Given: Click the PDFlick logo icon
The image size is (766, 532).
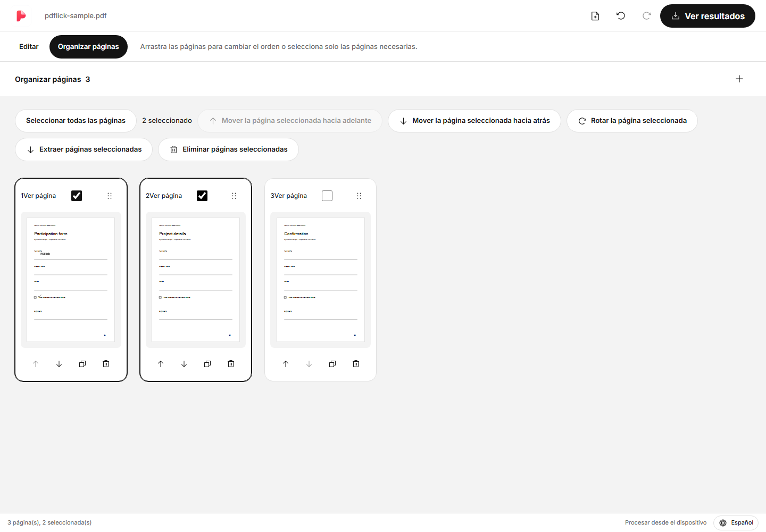Looking at the screenshot, I should pyautogui.click(x=21, y=16).
